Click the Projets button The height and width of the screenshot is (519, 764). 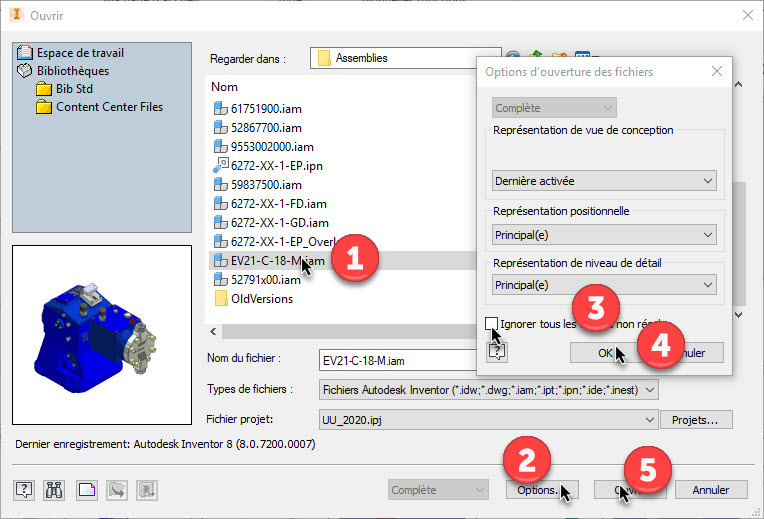coord(702,420)
